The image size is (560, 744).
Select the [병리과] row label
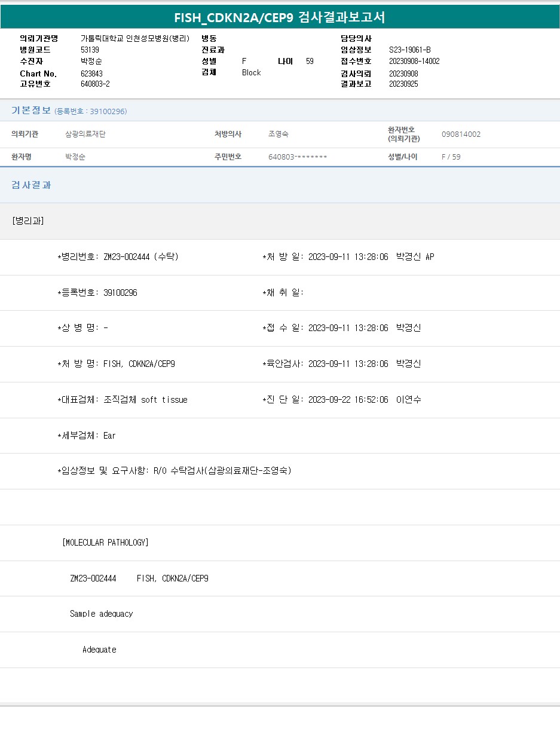[x=28, y=221]
